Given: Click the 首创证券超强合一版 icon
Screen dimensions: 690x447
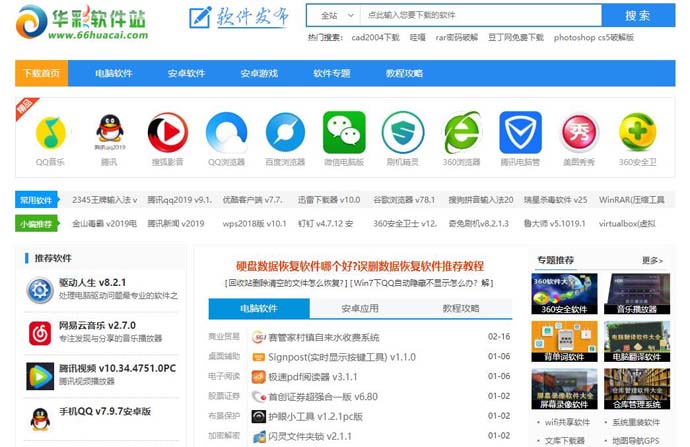Looking at the screenshot, I should point(258,397).
